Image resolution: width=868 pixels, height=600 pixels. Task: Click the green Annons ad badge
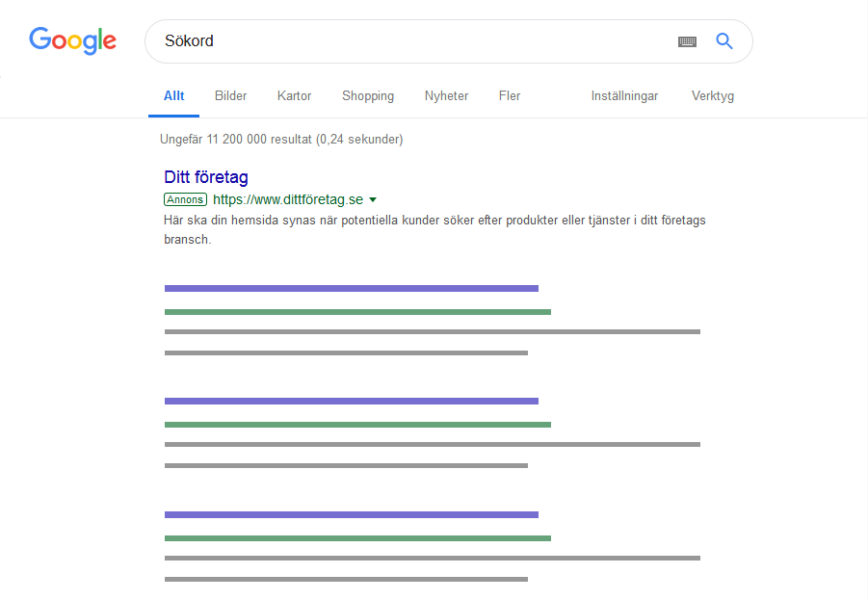[x=185, y=199]
